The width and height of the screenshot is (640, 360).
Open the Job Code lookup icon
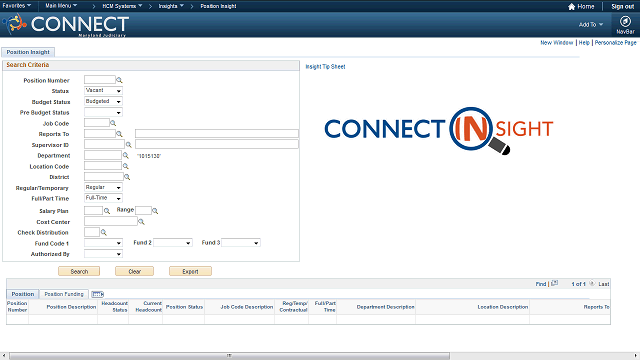coord(113,123)
